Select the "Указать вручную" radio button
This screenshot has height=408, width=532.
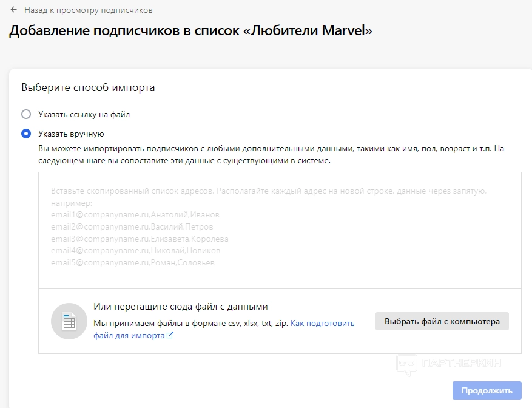pyautogui.click(x=26, y=134)
